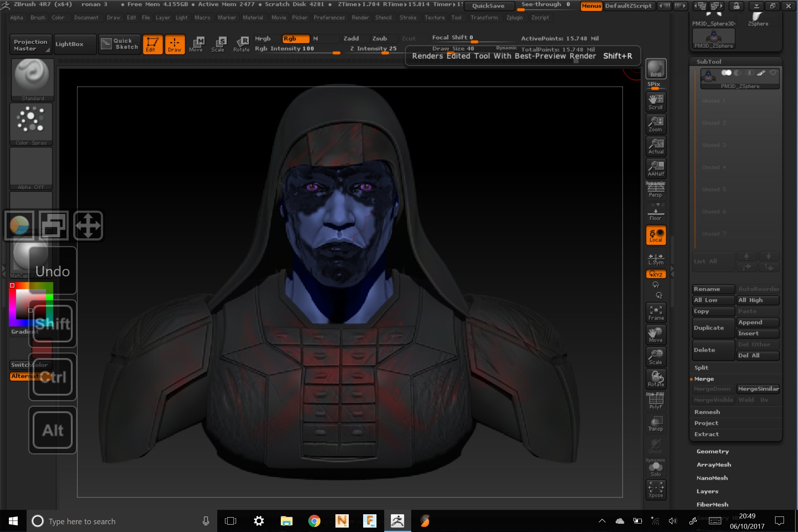Select the Scroll canvas icon
The height and width of the screenshot is (532, 798).
(x=656, y=102)
